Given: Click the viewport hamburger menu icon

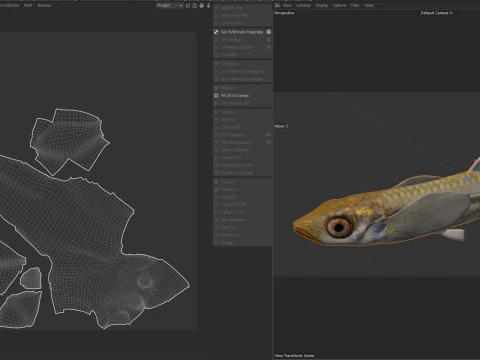Looking at the screenshot, I should [x=277, y=5].
